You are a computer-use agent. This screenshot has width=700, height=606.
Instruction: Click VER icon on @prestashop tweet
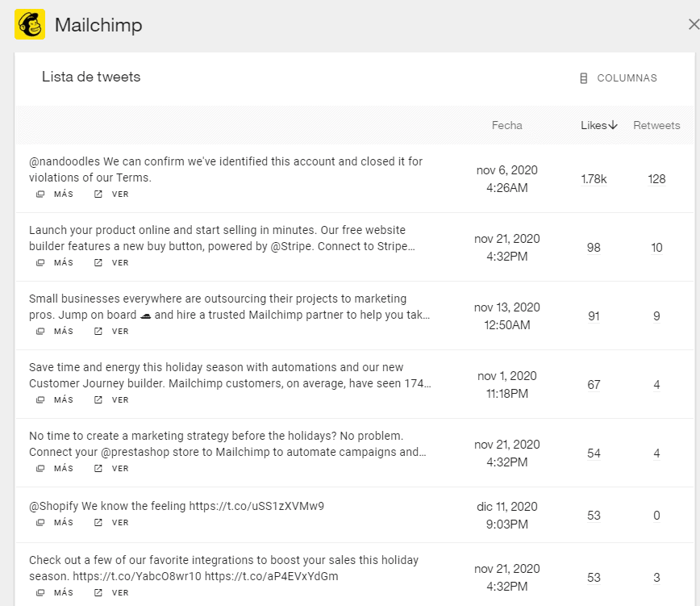point(98,469)
